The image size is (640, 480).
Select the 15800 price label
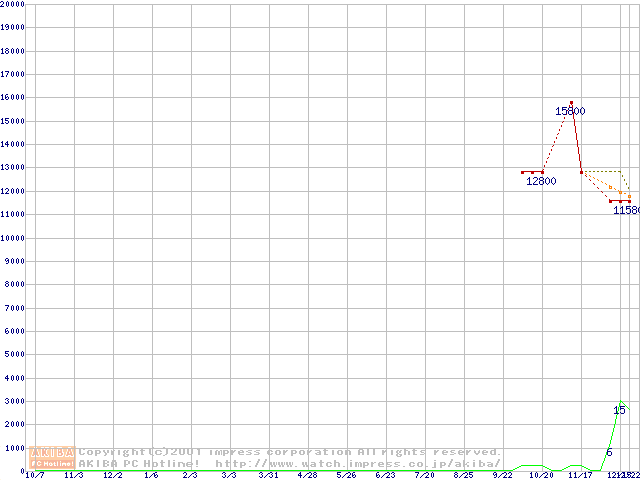coord(570,112)
